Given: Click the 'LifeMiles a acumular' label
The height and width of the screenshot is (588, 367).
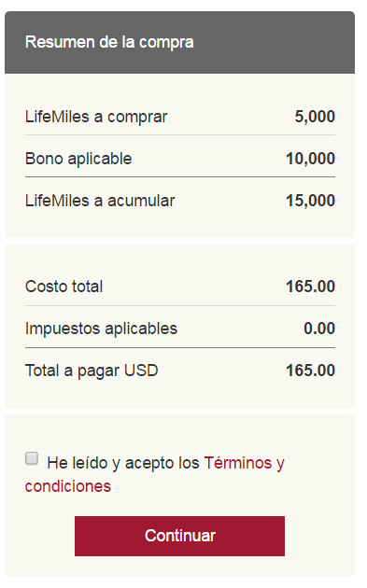Looking at the screenshot, I should click(100, 201).
